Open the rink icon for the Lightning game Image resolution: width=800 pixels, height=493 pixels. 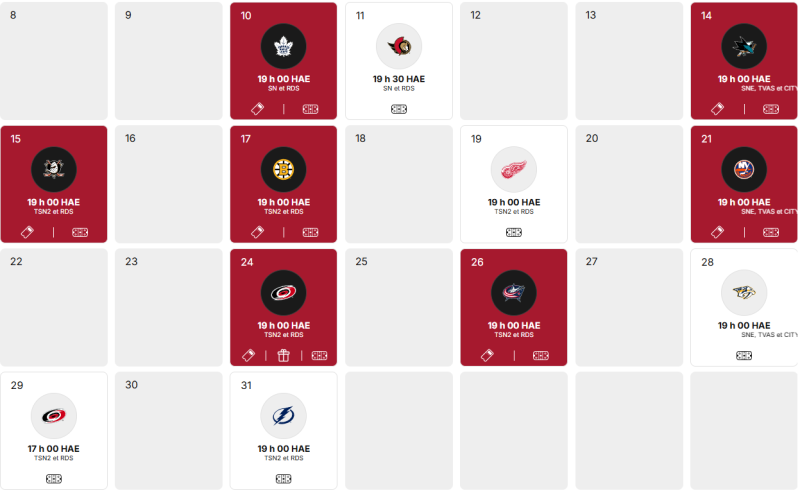click(x=284, y=479)
